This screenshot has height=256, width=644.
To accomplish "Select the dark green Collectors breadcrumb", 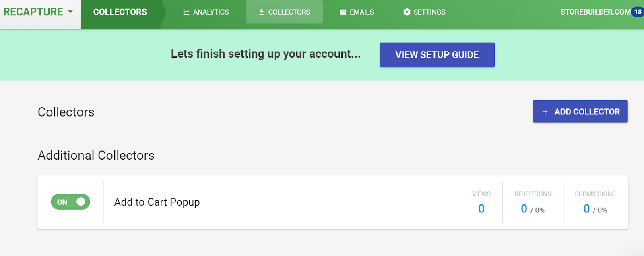I will (120, 12).
